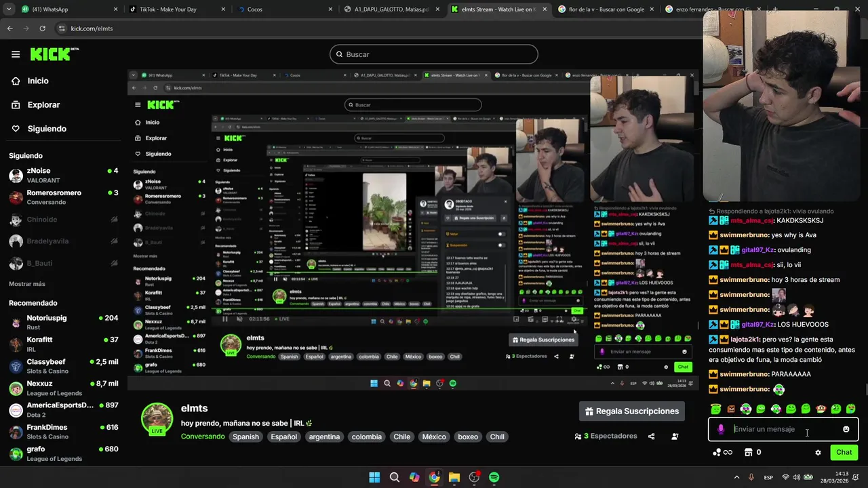Select the argentina tag

tap(324, 436)
